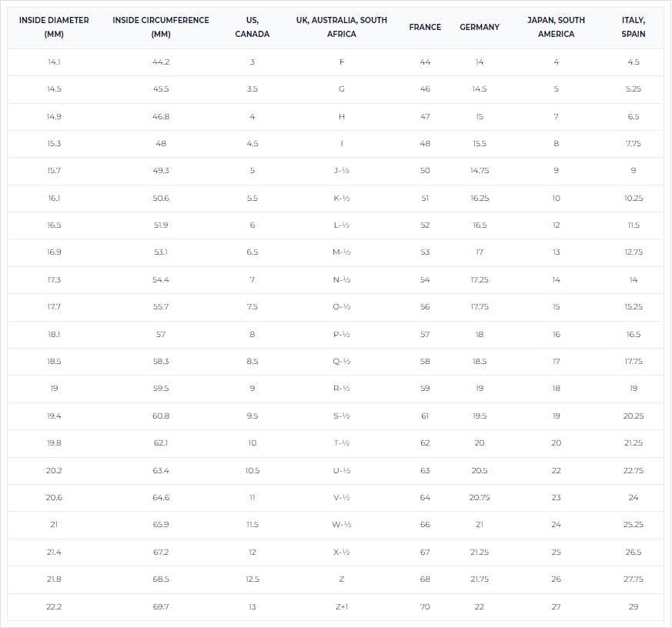Viewport: 672px width, 628px height.
Task: Select the 69.7 inside circumference cell
Action: coord(161,606)
